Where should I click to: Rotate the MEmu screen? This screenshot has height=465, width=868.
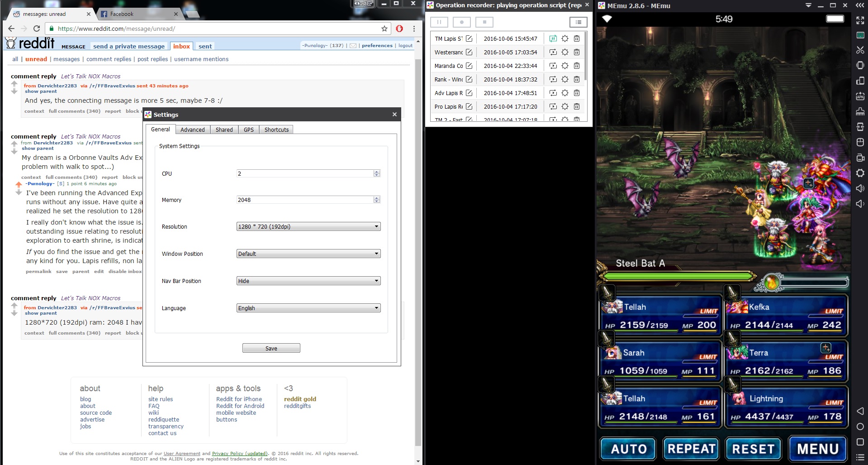point(860,81)
